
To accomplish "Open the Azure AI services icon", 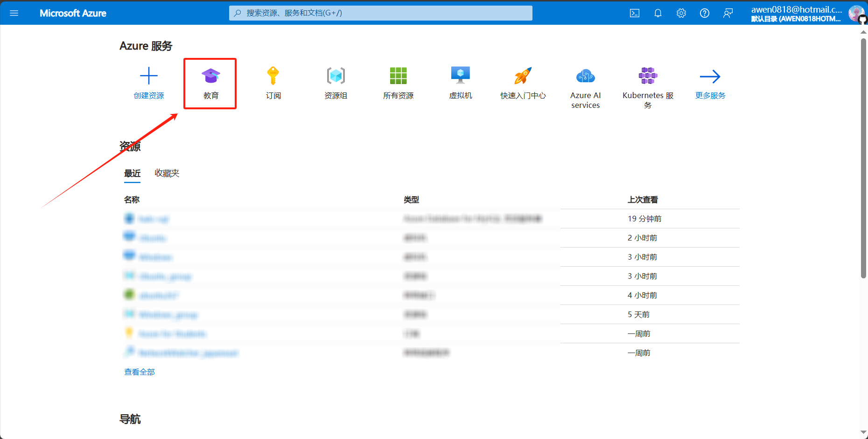I will 586,76.
